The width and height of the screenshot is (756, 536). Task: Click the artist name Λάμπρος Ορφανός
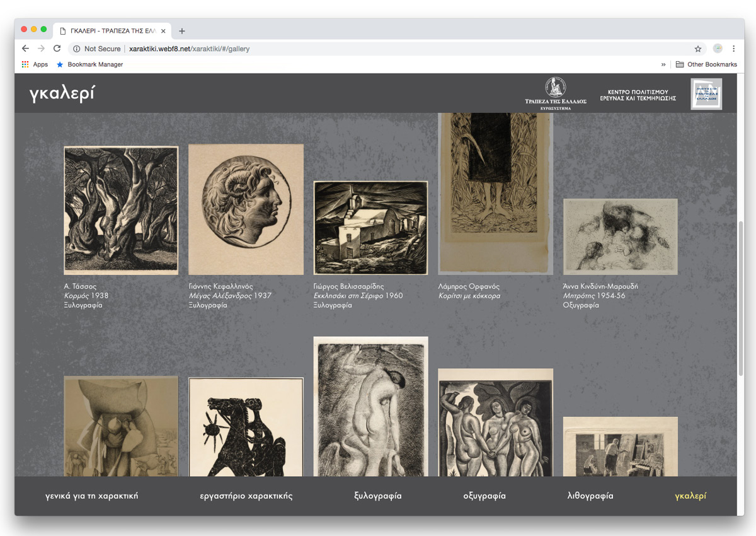[469, 286]
